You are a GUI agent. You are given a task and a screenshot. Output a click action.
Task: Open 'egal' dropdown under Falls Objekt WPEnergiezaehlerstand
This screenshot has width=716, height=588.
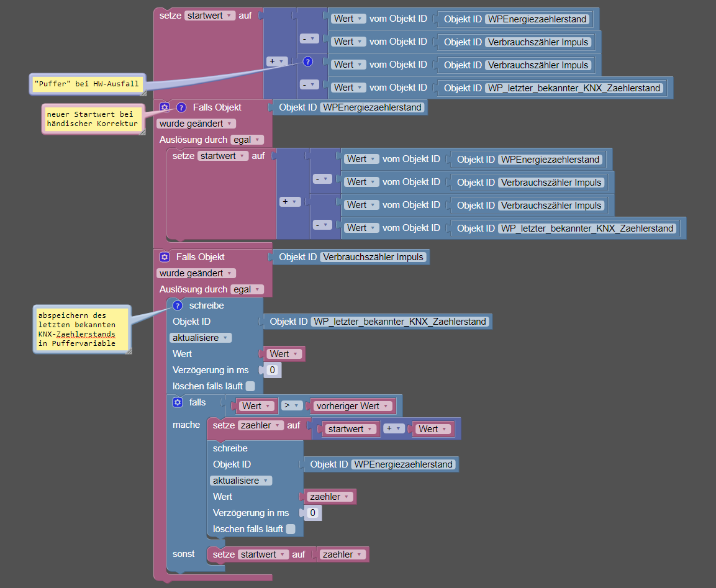247,140
